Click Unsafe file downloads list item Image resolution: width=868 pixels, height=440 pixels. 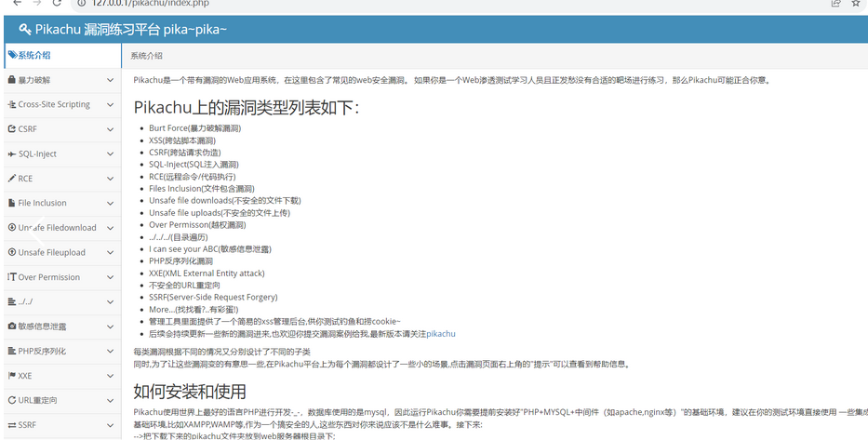(225, 200)
